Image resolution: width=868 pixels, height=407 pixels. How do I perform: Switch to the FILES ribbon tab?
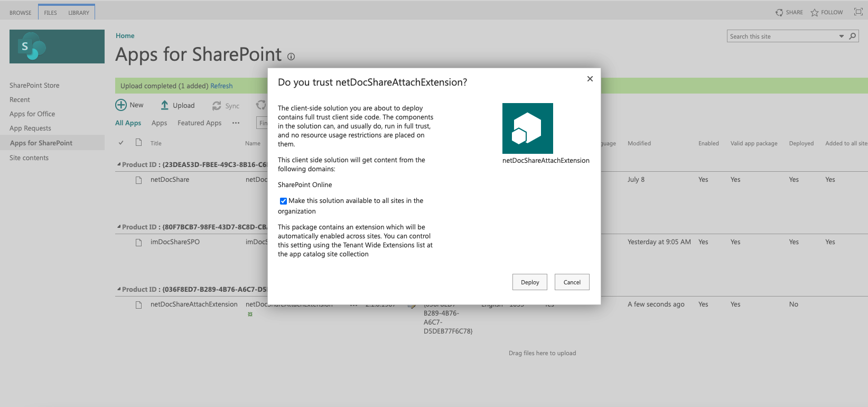(x=51, y=13)
